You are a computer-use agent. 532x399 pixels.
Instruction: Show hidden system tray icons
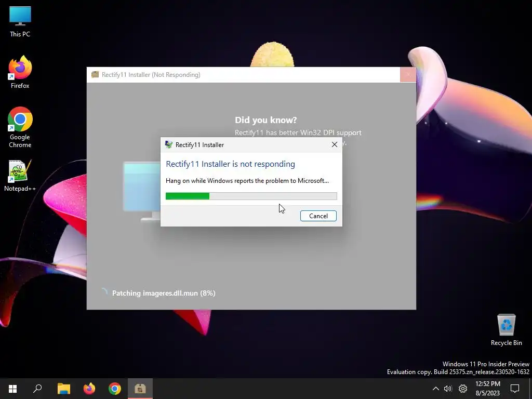coord(436,389)
